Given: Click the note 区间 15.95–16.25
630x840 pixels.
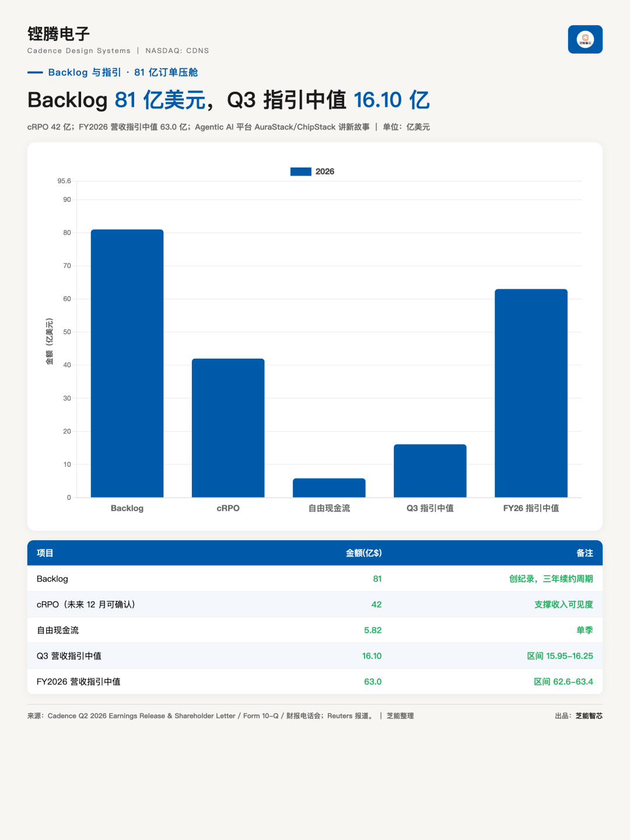Looking at the screenshot, I should point(560,656).
